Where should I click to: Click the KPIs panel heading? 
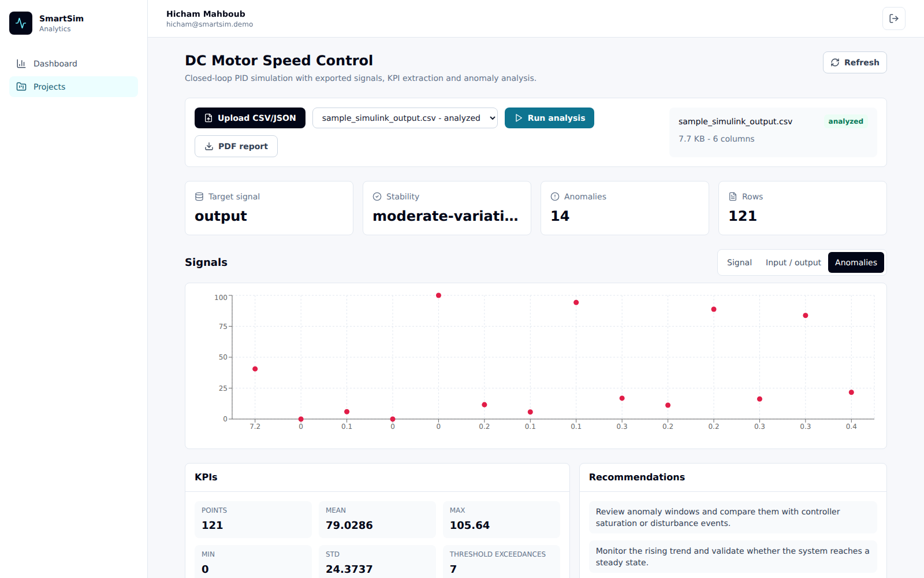[x=206, y=477]
